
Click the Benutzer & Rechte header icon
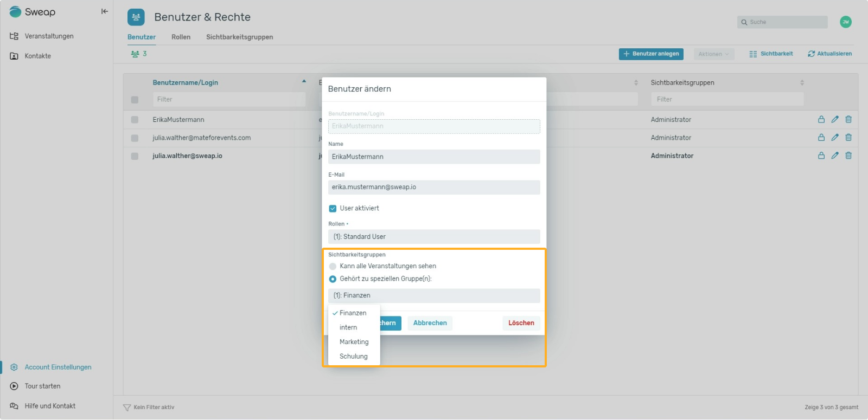pyautogui.click(x=136, y=17)
